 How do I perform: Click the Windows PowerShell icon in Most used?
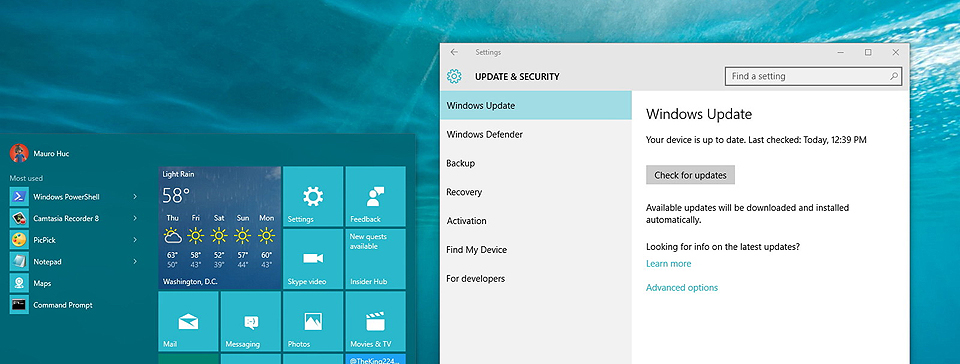pyautogui.click(x=19, y=196)
